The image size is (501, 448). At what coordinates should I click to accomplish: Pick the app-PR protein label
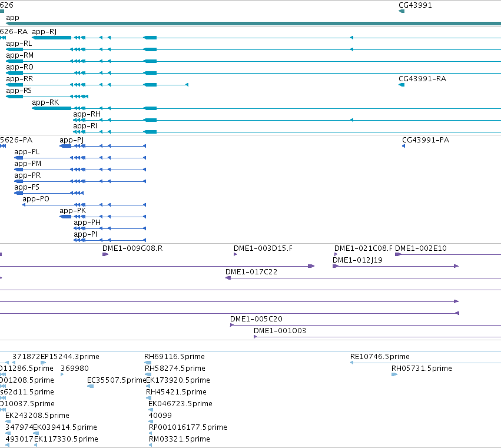point(27,175)
